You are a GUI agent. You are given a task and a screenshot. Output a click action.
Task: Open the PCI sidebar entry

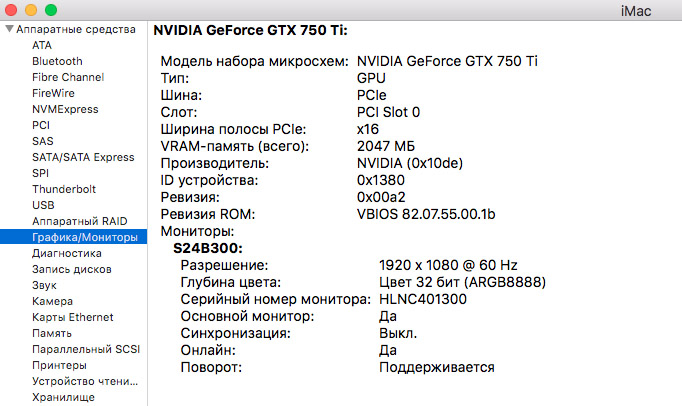[41, 125]
